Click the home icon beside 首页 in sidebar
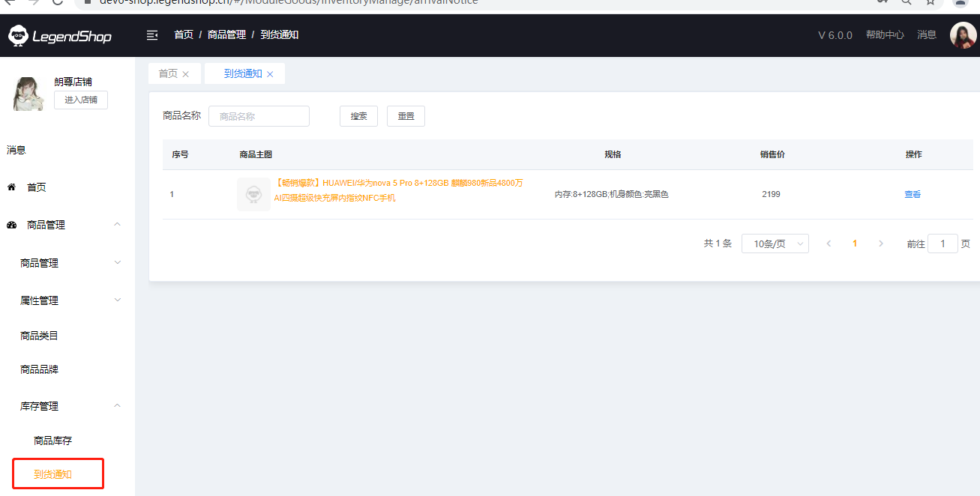The width and height of the screenshot is (980, 496). (x=12, y=187)
